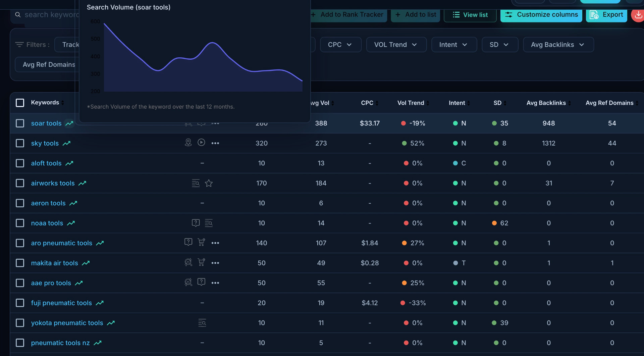Toggle the select-all checkbox in Keywords header
644x356 pixels.
[x=20, y=103]
